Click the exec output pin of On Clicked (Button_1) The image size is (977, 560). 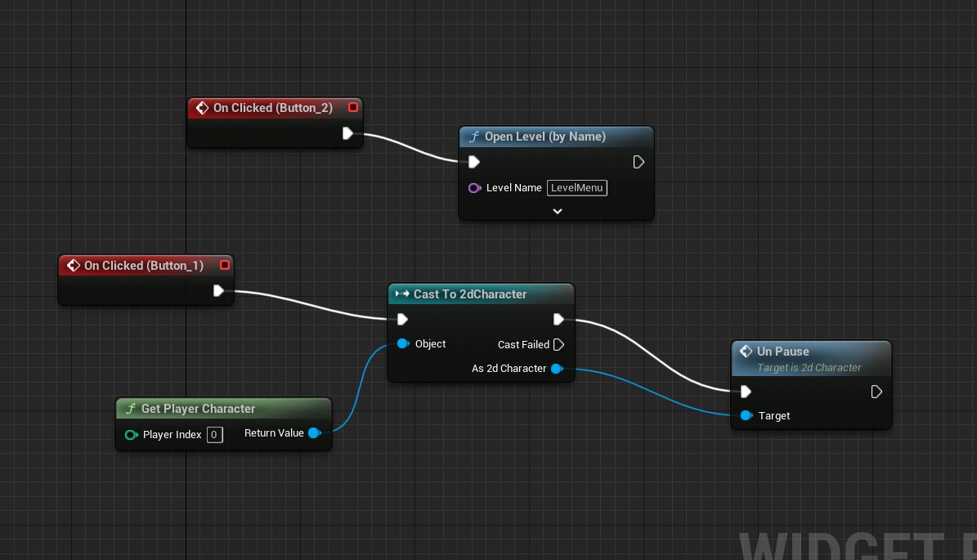(x=218, y=291)
